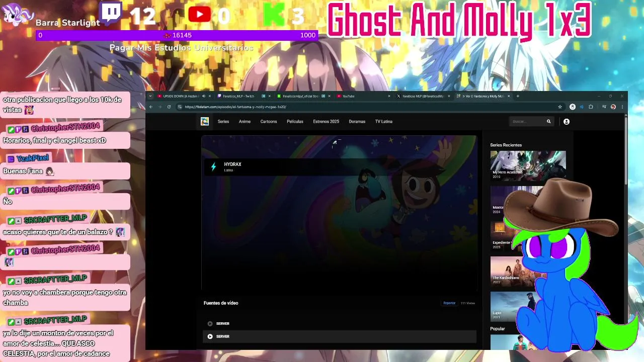Select the first SERVER video source
The image size is (644, 362).
[x=339, y=323]
